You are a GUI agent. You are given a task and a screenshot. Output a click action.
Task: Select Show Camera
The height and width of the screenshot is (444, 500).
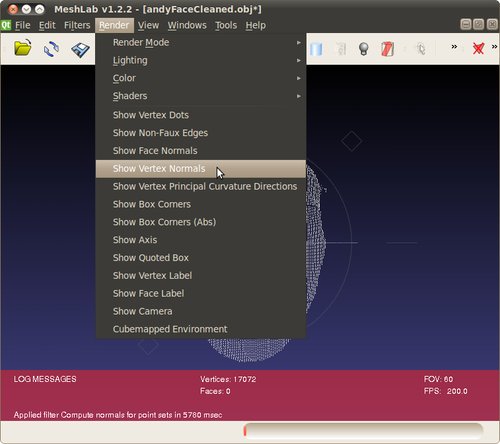[201, 311]
